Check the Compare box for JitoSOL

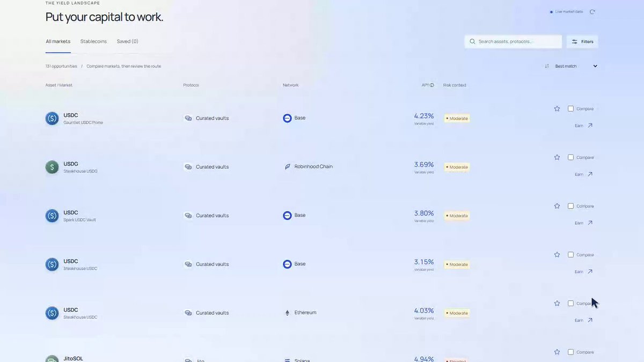(x=570, y=352)
